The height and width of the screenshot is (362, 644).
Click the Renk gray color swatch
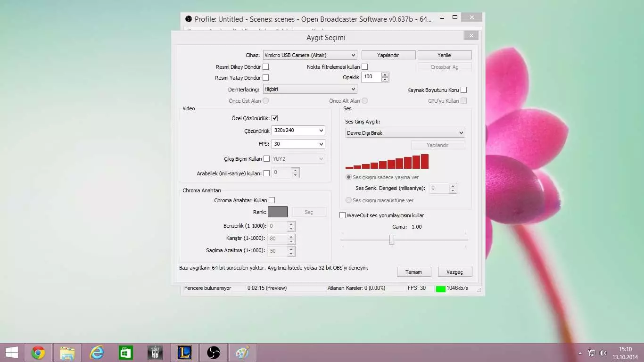278,212
